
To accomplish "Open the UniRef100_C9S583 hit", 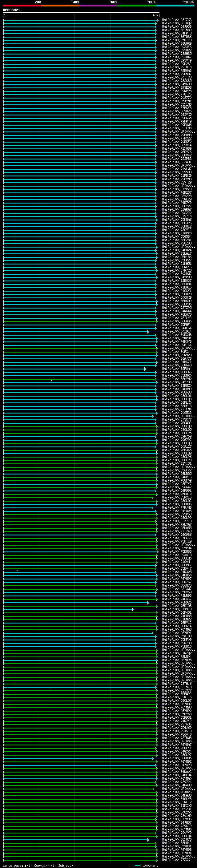I will [x=177, y=172].
